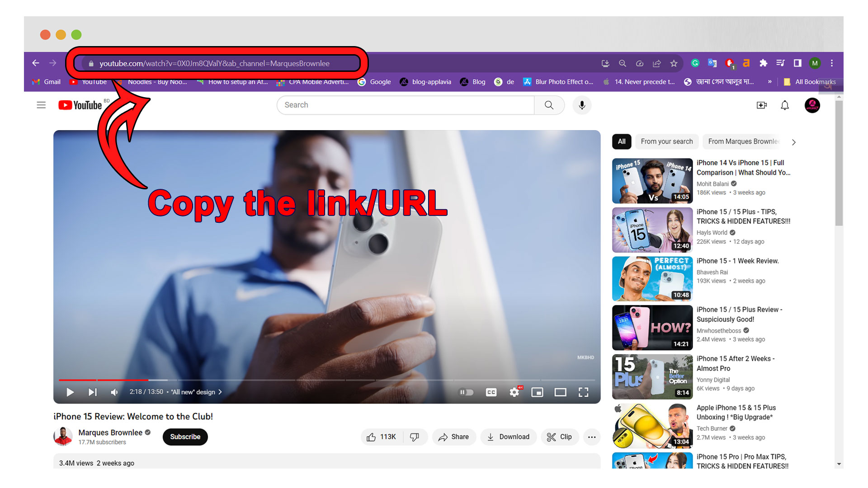Expand the 'All new' design chapter chevron
The width and height of the screenshot is (868, 488).
pos(220,392)
